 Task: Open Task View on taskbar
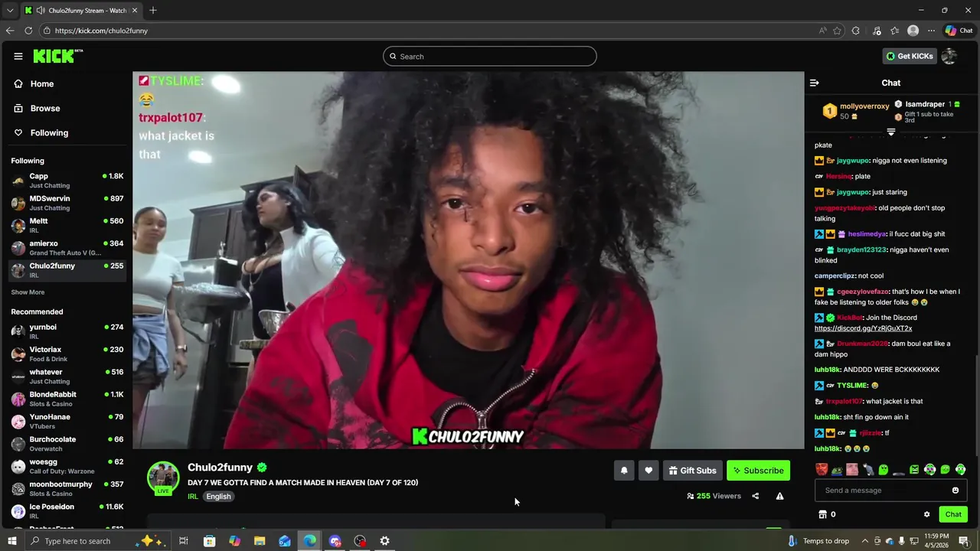pyautogui.click(x=184, y=541)
